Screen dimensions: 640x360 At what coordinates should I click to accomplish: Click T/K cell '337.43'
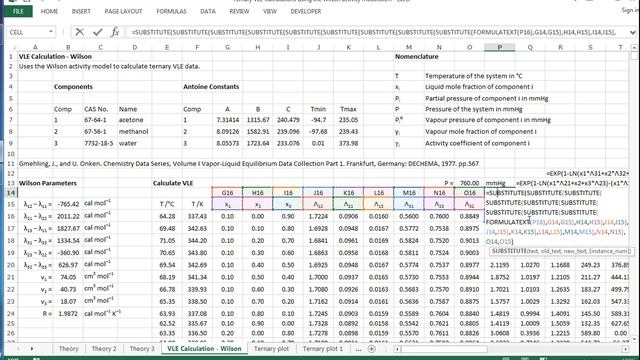coord(197,216)
